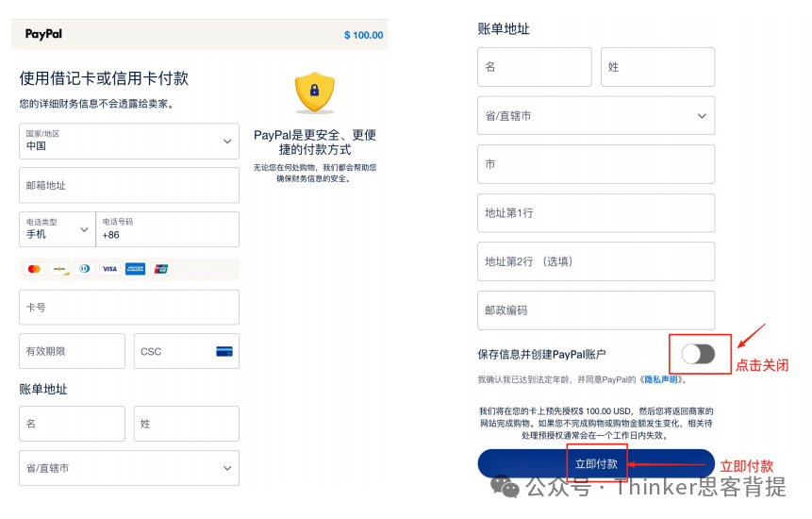Click the CSC card helper icon
Viewport: 812px width, 519px height.
coord(224,351)
